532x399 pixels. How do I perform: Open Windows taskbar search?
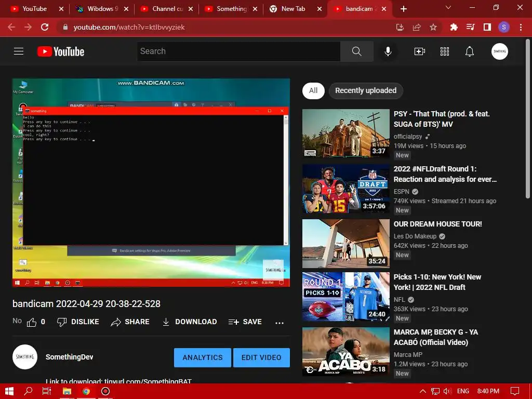pos(28,391)
